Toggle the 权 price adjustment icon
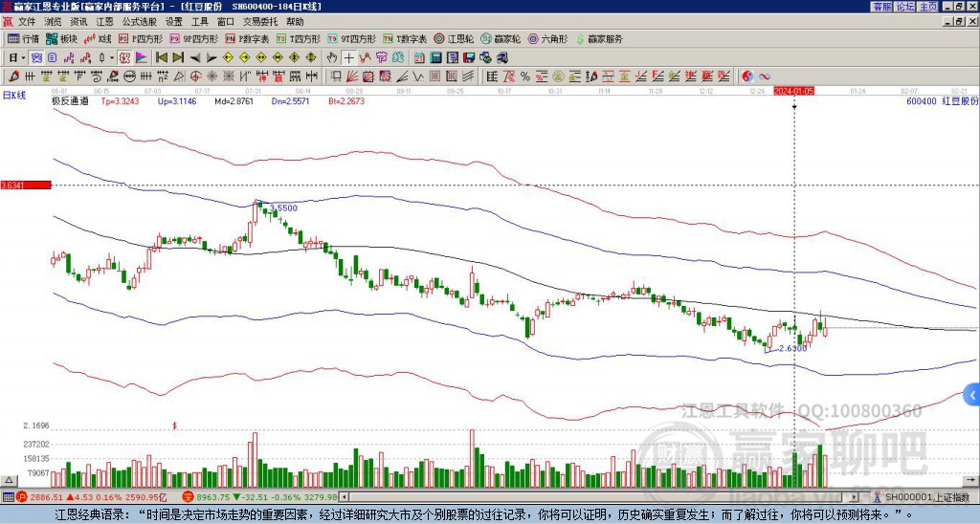The image size is (980, 524). pyautogui.click(x=124, y=58)
